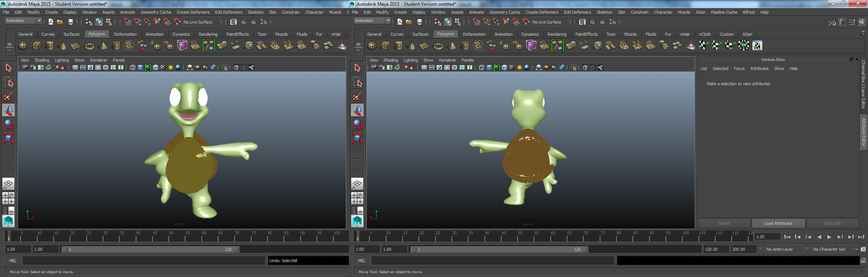This screenshot has width=868, height=277.
Task: Open Shading menu in left viewport panel
Action: [42, 60]
